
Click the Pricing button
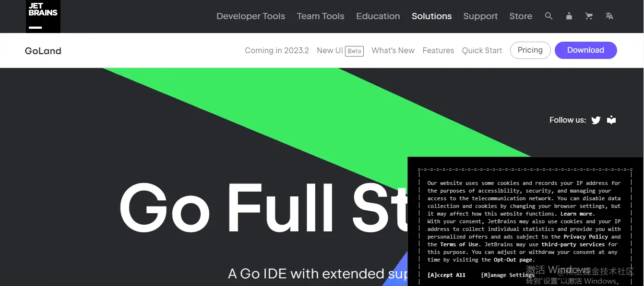(x=530, y=50)
